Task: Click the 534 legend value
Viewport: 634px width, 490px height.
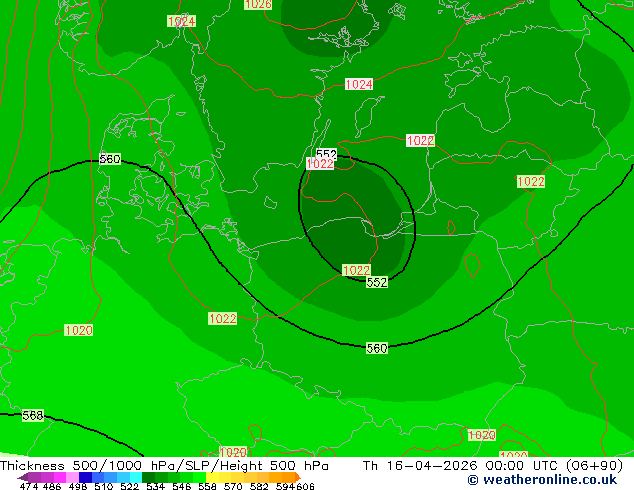Action: [155, 486]
